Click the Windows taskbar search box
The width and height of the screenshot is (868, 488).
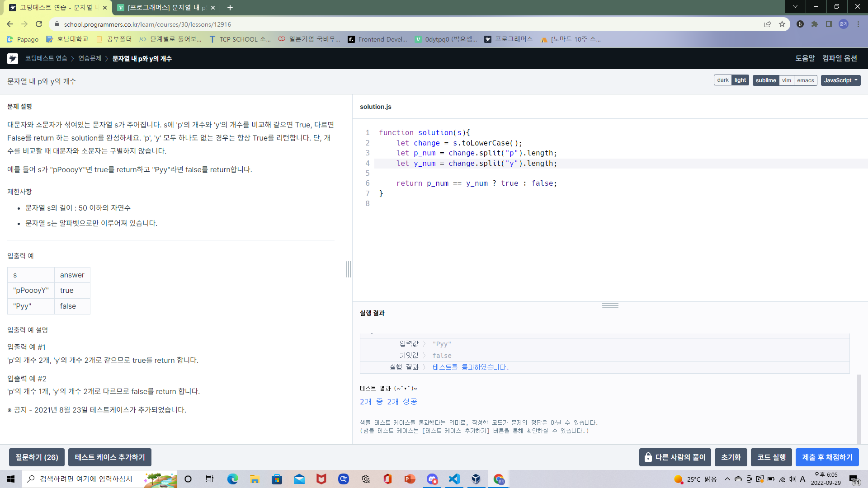coord(99,479)
